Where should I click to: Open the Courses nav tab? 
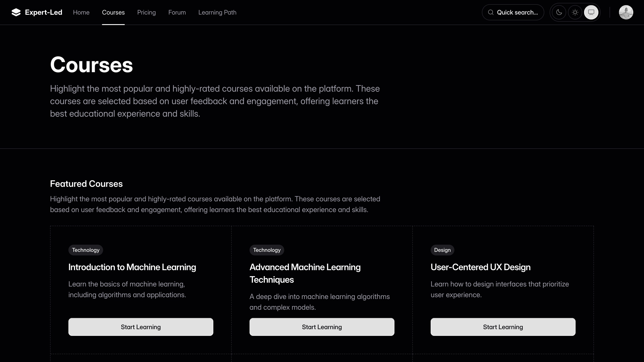pos(113,12)
